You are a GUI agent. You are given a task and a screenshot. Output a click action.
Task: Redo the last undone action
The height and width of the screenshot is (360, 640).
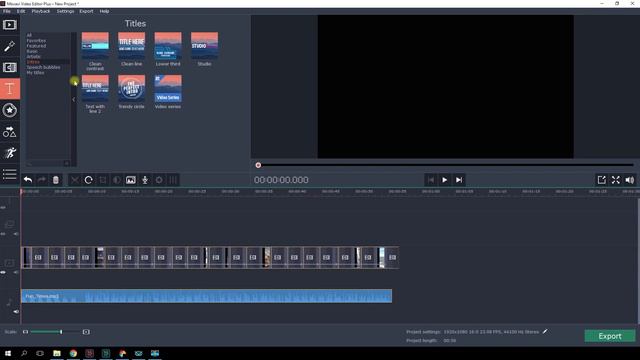(42, 180)
